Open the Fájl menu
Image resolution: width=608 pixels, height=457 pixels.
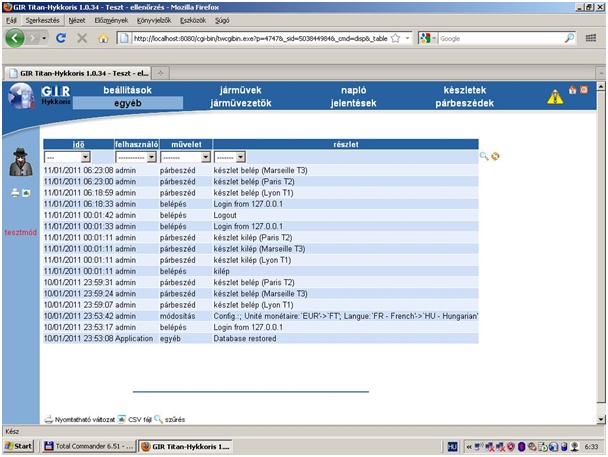coord(11,20)
